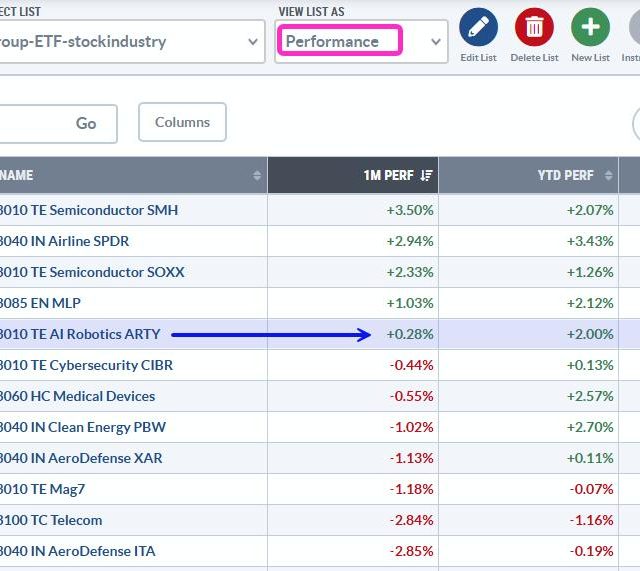Image resolution: width=640 pixels, height=571 pixels.
Task: Expand the Select List dropdown
Action: pyautogui.click(x=130, y=42)
